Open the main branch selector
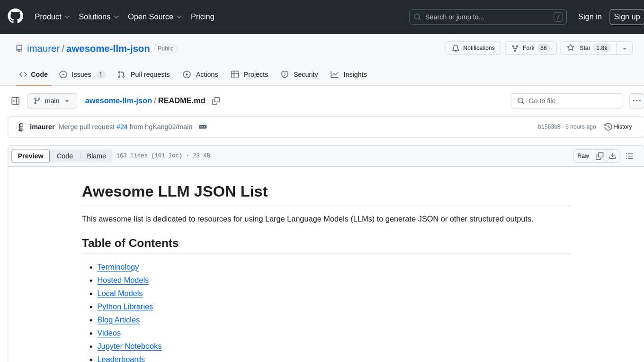Screen dimensions: 644x362 pos(52,101)
